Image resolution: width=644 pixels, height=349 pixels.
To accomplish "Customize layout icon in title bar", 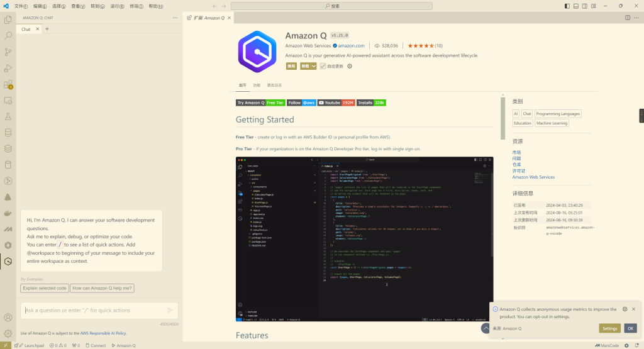I will pyautogui.click(x=594, y=6).
